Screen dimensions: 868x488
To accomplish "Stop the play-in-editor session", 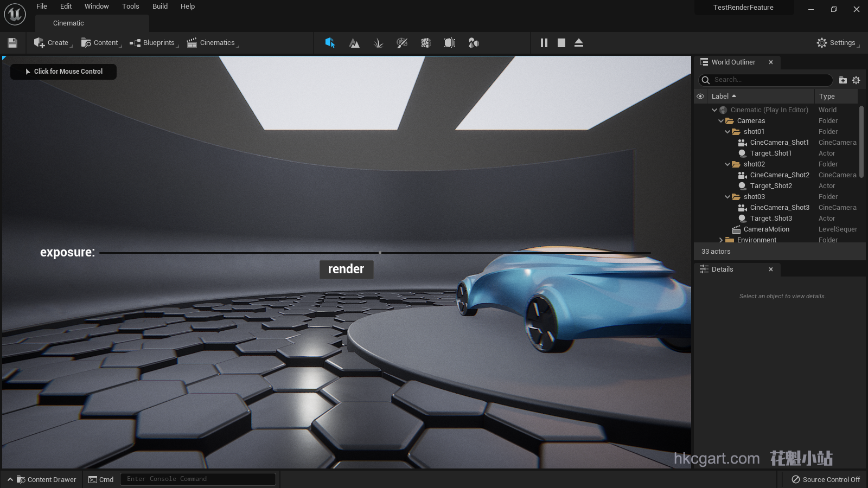I will click(561, 43).
